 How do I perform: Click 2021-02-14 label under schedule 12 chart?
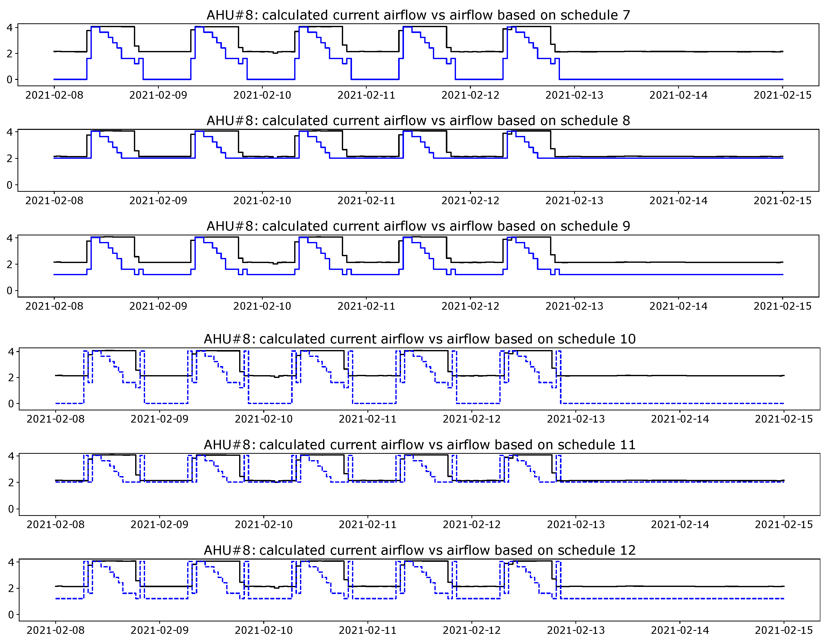point(680,630)
